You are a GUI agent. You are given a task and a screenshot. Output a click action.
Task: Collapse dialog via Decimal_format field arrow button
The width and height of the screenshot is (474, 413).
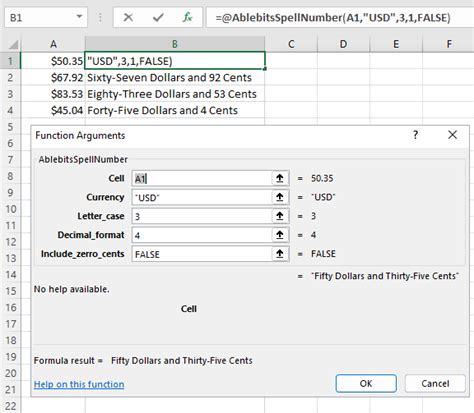pos(280,235)
